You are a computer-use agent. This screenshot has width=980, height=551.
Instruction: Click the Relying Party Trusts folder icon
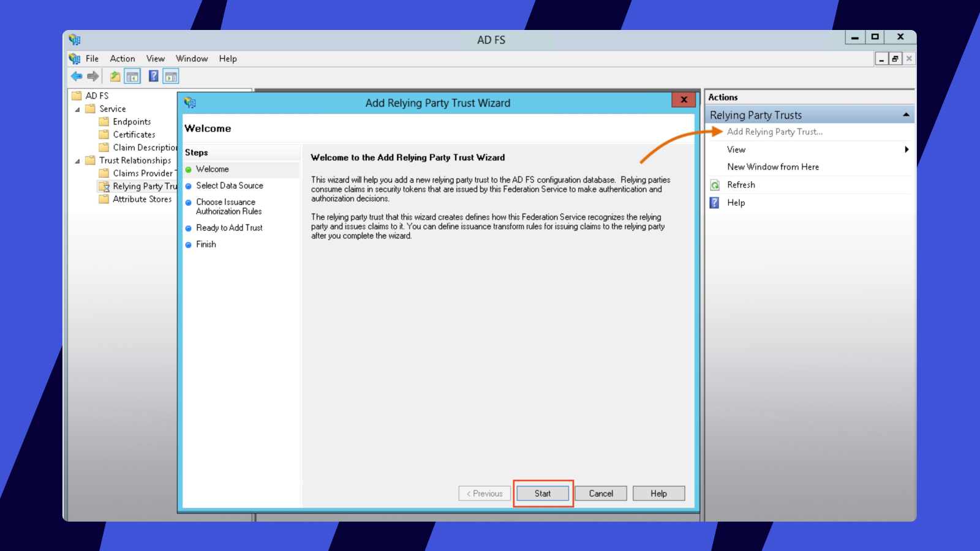coord(104,186)
